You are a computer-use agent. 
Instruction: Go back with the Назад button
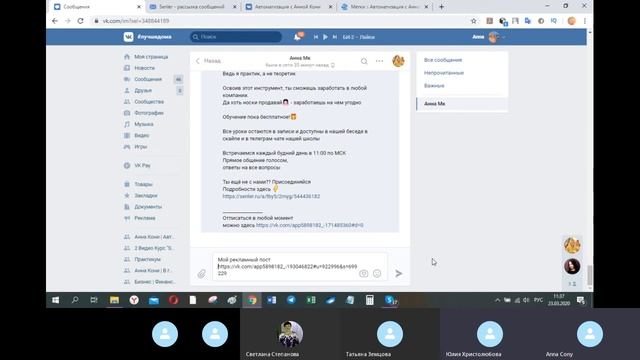click(208, 61)
